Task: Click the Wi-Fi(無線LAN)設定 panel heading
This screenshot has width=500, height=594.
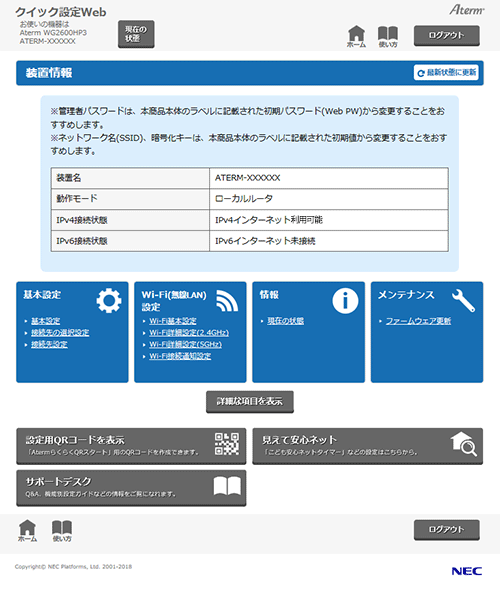Action: coord(174,301)
